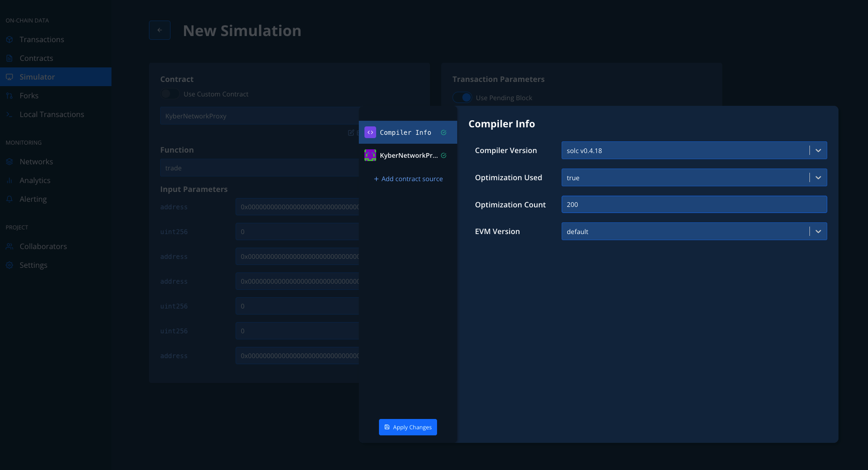Viewport: 868px width, 470px height.
Task: Toggle Use Pending Block switch
Action: 462,97
